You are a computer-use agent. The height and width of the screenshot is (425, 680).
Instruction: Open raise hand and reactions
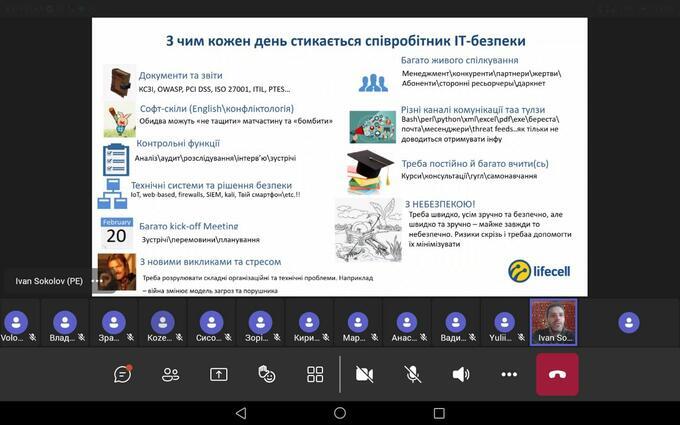point(266,374)
